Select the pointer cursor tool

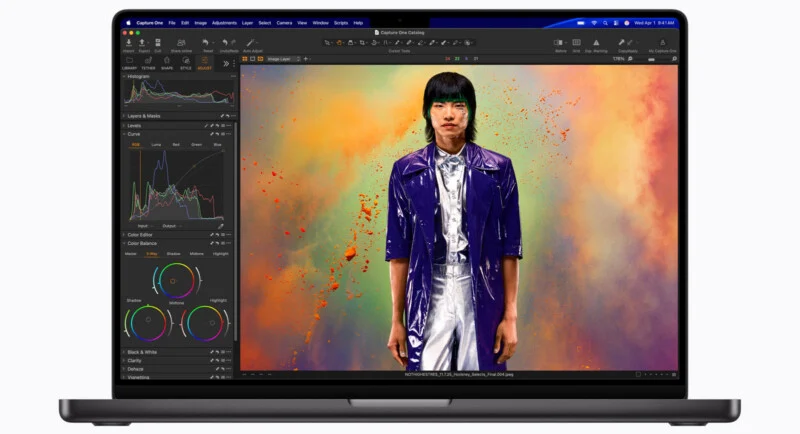[x=327, y=43]
